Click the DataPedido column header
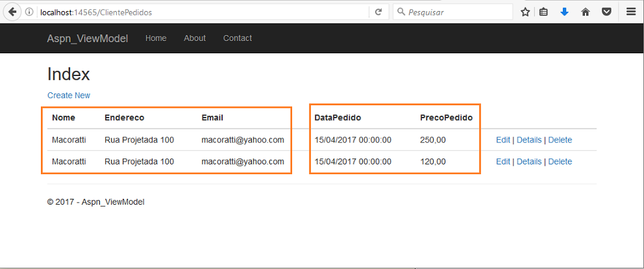The image size is (644, 269). coord(338,118)
